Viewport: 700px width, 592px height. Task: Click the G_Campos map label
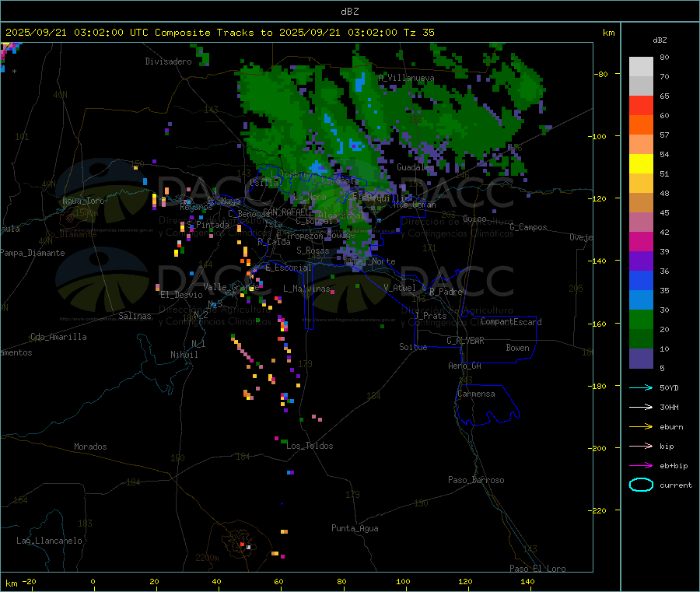click(x=528, y=227)
